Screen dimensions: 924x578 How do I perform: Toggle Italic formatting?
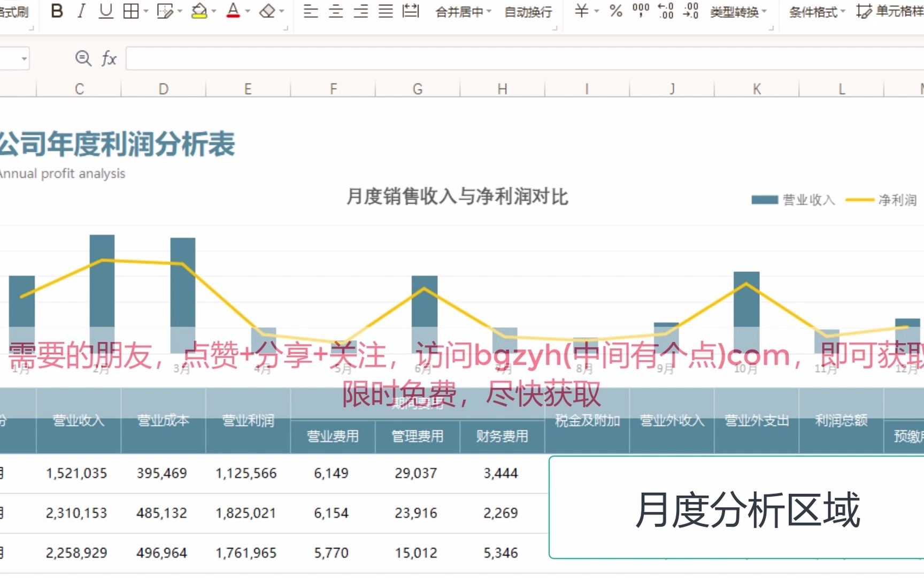[x=81, y=11]
